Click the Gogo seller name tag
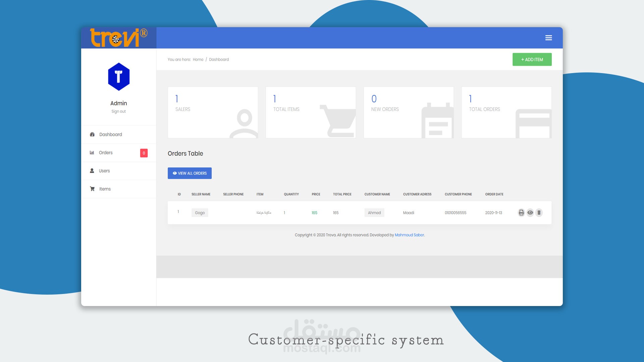The image size is (644, 362). pos(200,213)
